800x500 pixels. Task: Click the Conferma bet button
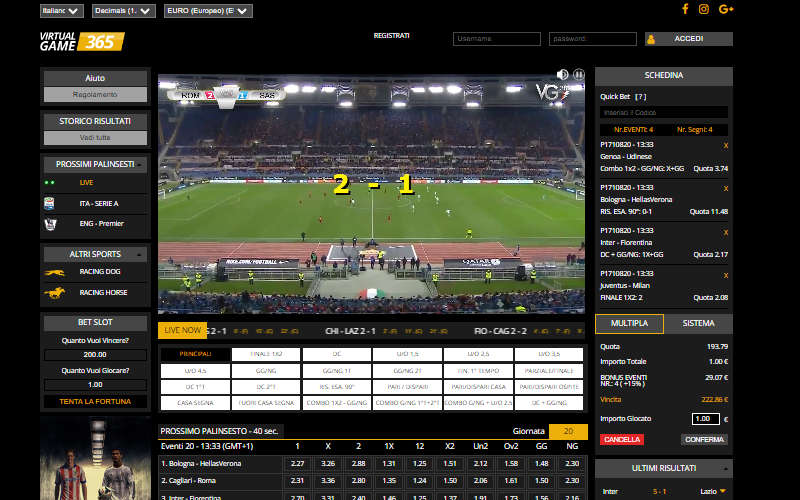pos(705,439)
